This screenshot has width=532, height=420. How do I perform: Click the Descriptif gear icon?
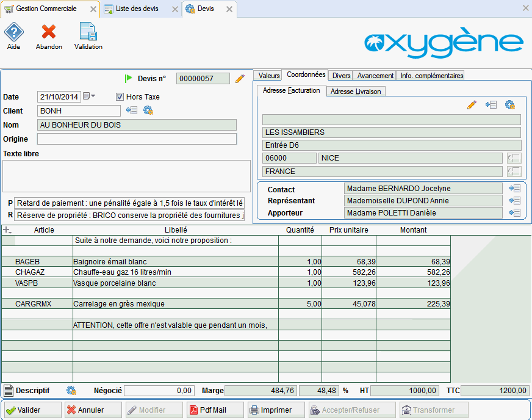click(71, 391)
